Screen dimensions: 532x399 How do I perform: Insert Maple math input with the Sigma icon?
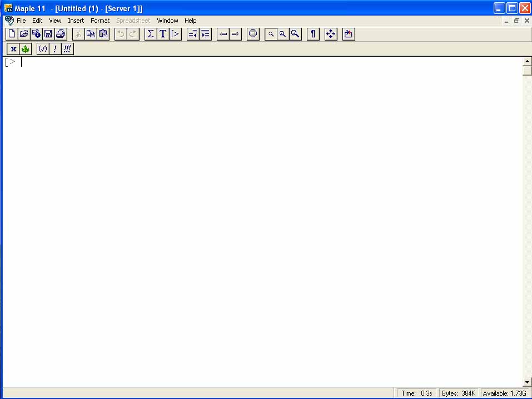(x=151, y=34)
